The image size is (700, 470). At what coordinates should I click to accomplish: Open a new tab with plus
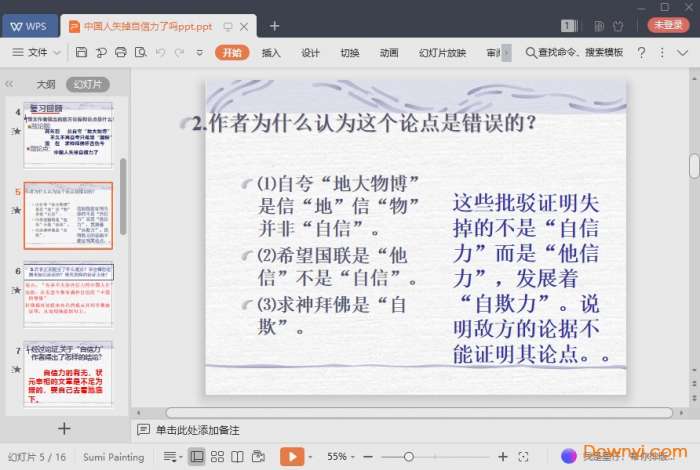click(275, 26)
